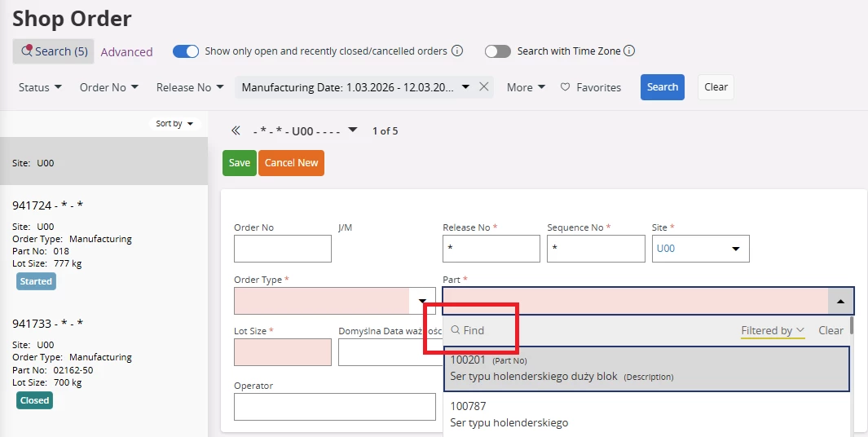Expand the Manufacturing Date filter chip
The height and width of the screenshot is (437, 868).
tap(465, 87)
